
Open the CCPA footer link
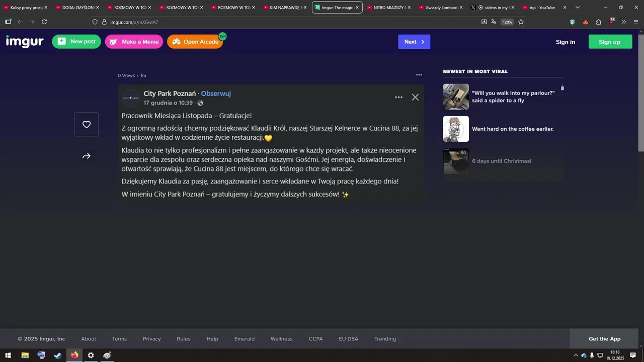tap(316, 339)
